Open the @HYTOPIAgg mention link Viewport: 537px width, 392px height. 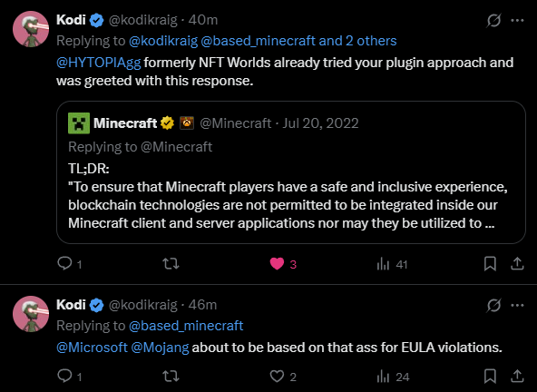click(99, 63)
